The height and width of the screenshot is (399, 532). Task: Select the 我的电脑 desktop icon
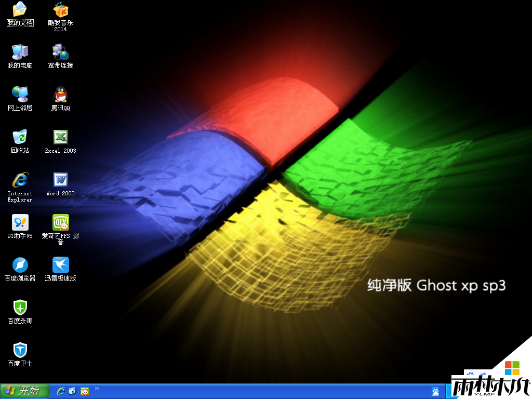20,52
